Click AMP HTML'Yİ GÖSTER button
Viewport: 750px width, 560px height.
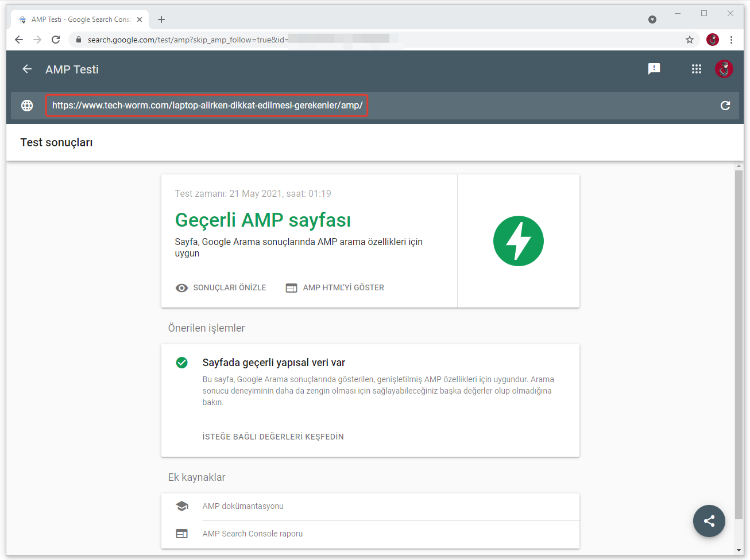click(x=335, y=288)
